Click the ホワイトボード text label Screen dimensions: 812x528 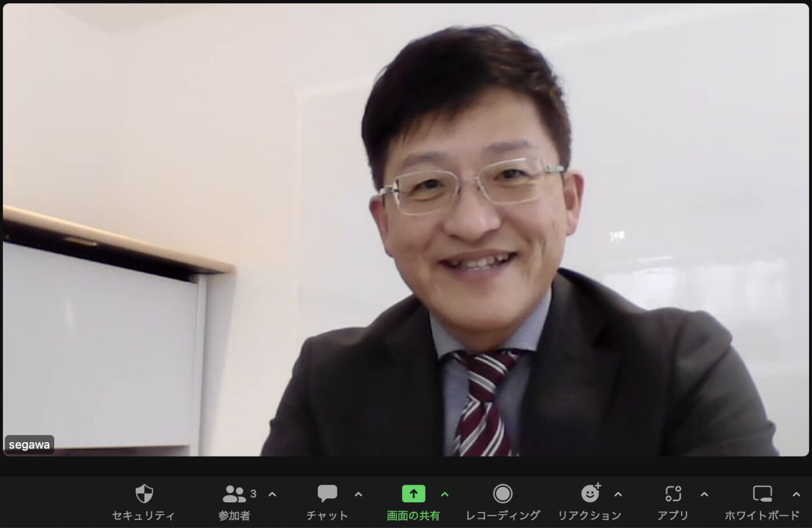click(762, 515)
